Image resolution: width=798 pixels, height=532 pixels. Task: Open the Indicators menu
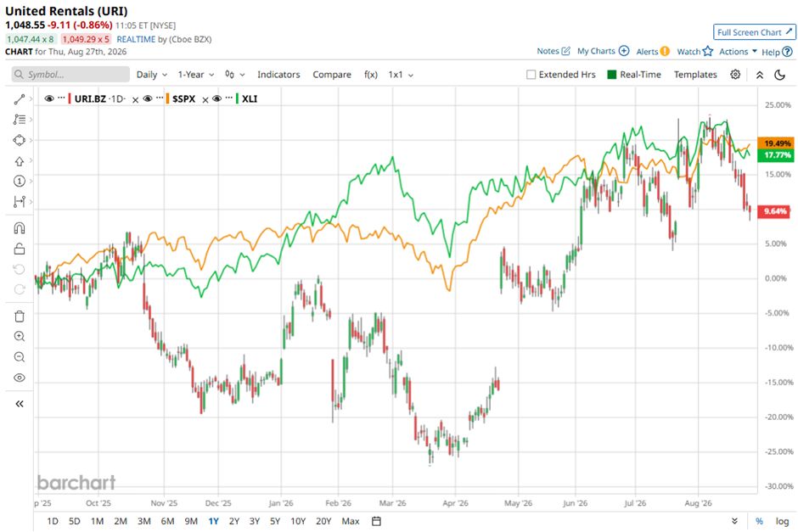278,75
